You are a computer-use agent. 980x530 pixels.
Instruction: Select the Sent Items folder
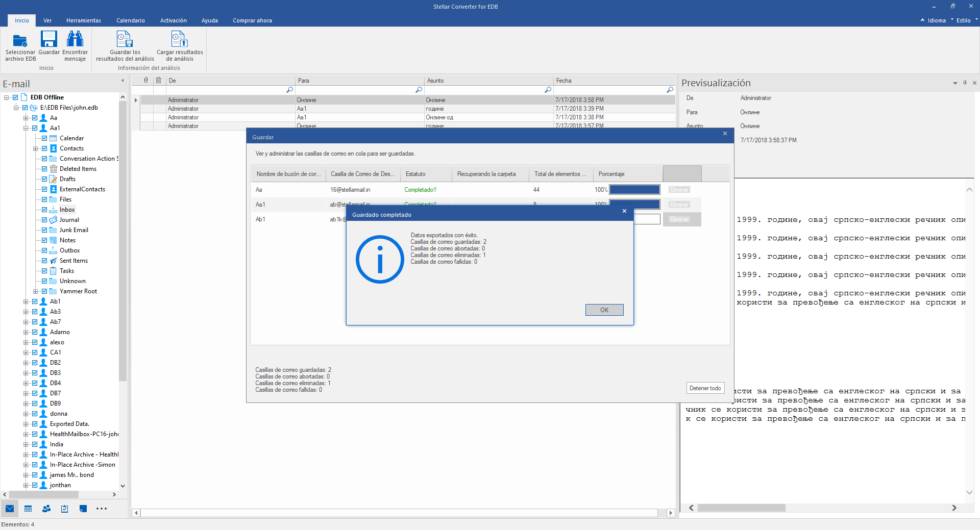click(73, 261)
